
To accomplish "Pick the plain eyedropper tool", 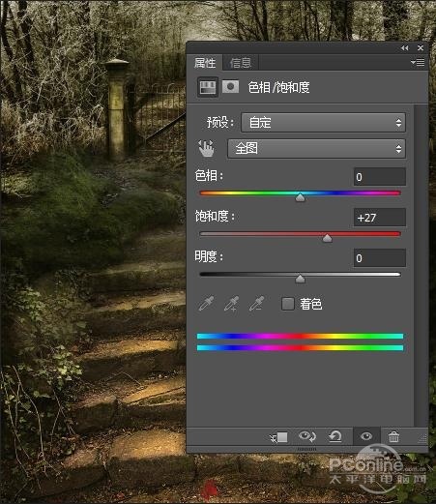I will 206,304.
